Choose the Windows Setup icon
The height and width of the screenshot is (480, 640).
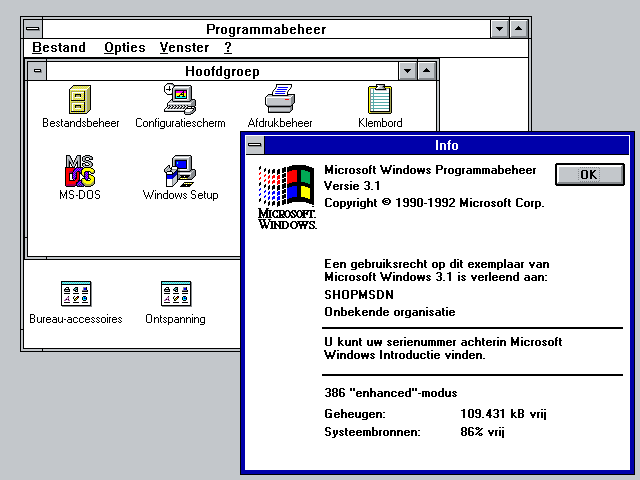(181, 171)
